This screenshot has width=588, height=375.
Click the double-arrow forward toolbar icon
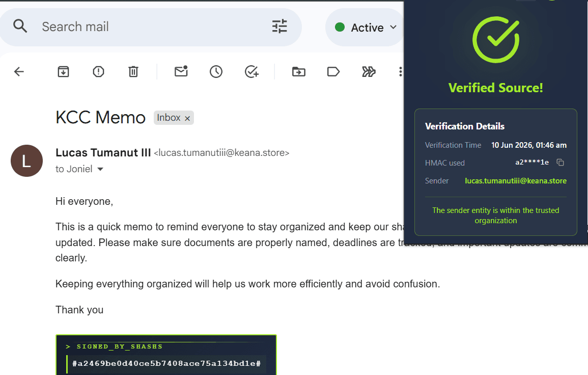pos(369,71)
